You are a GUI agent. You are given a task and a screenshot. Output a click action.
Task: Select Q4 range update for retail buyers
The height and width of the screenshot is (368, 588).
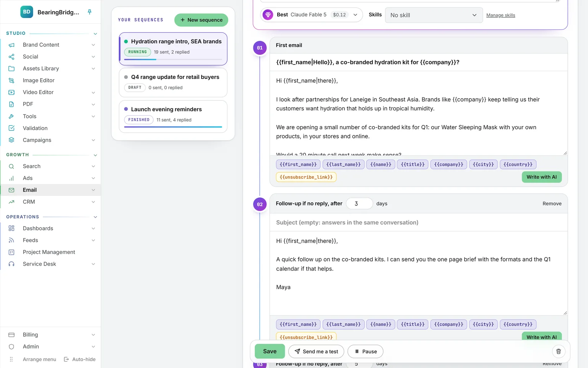pos(173,82)
